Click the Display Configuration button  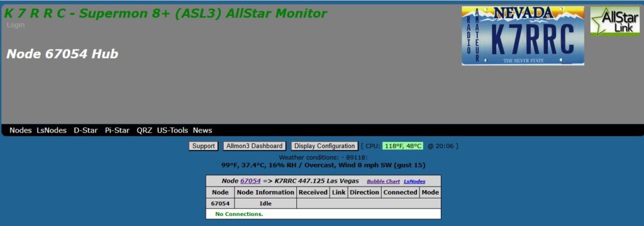[325, 146]
